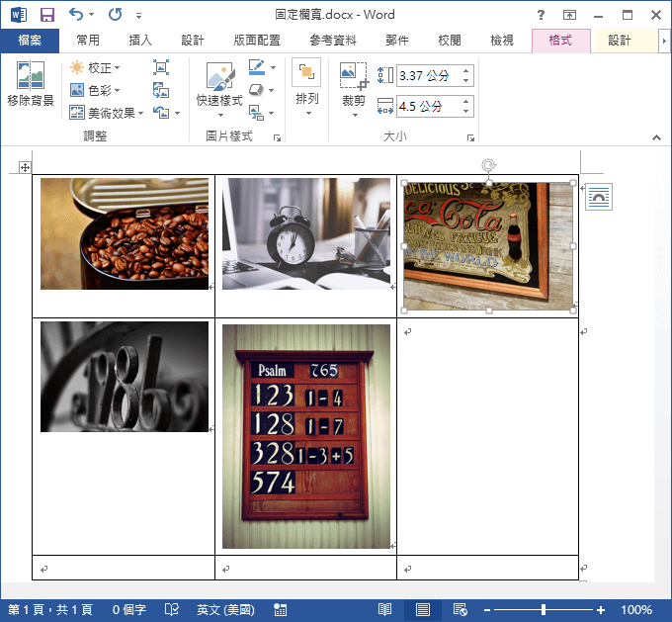Image resolution: width=672 pixels, height=622 pixels.
Task: Click the zoom slider handle
Action: click(543, 610)
